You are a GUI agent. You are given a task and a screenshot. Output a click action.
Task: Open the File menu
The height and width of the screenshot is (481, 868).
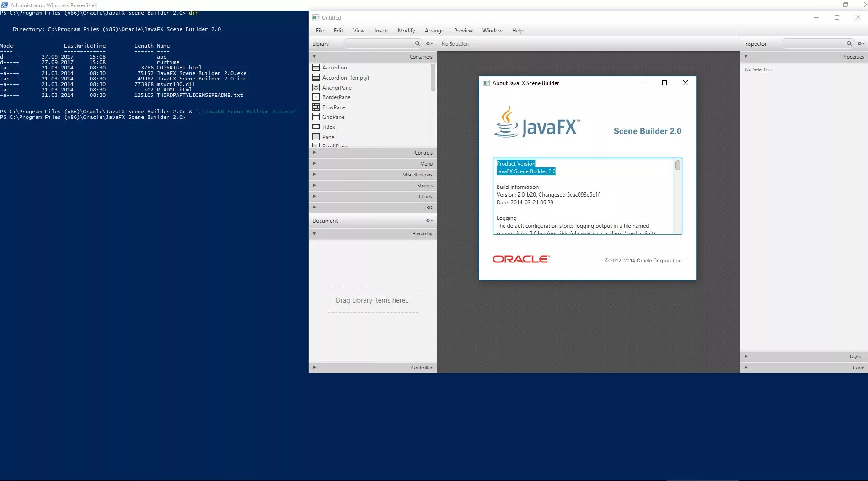pos(320,31)
